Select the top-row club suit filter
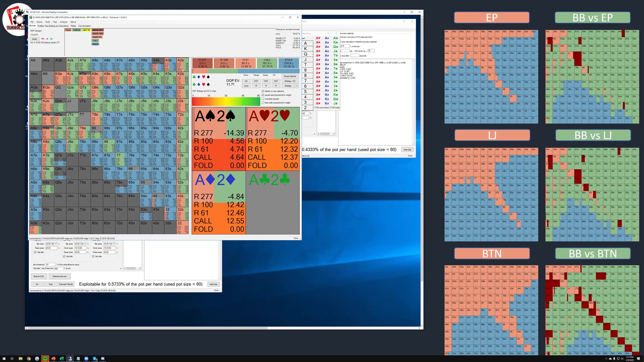Image resolution: width=644 pixels, height=362 pixels. point(194,77)
